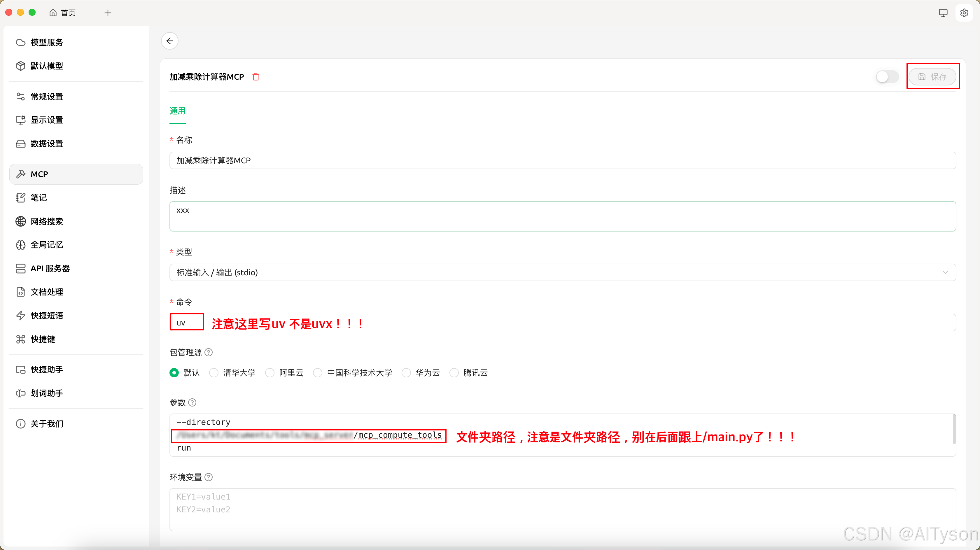Click the red trash delete icon
Viewport: 980px width, 550px height.
tap(256, 77)
